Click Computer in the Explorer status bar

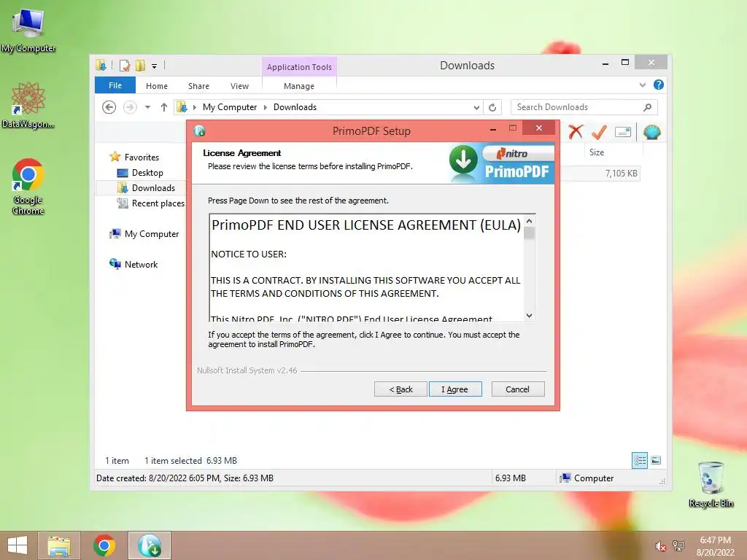tap(587, 478)
